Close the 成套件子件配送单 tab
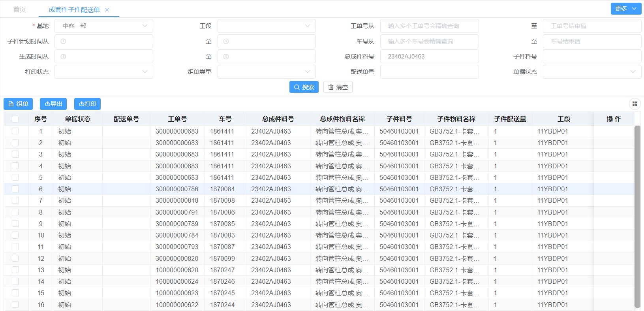 [107, 10]
